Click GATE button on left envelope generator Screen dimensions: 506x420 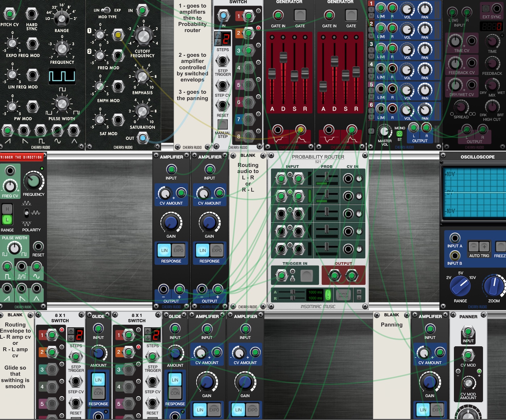click(300, 15)
